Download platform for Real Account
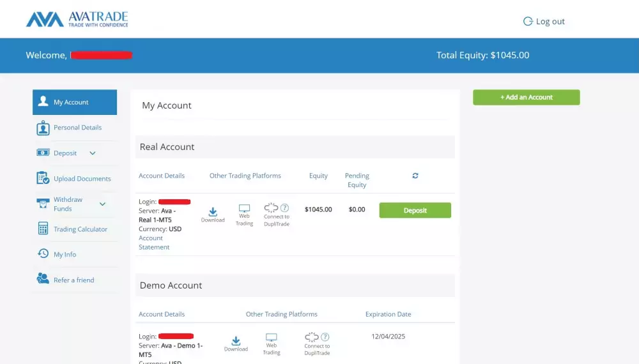The height and width of the screenshot is (364, 639). (213, 215)
